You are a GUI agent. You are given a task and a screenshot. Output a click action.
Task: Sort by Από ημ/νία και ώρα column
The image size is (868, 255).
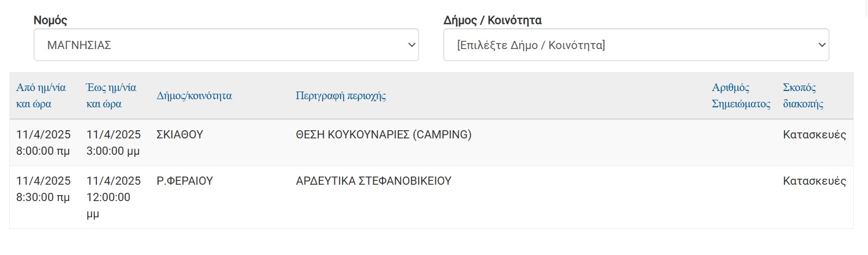(41, 95)
